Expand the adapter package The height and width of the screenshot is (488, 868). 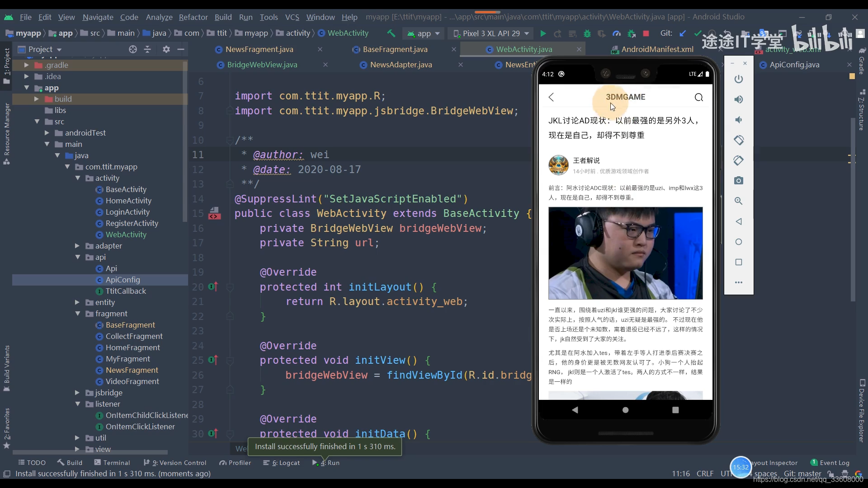[77, 246]
